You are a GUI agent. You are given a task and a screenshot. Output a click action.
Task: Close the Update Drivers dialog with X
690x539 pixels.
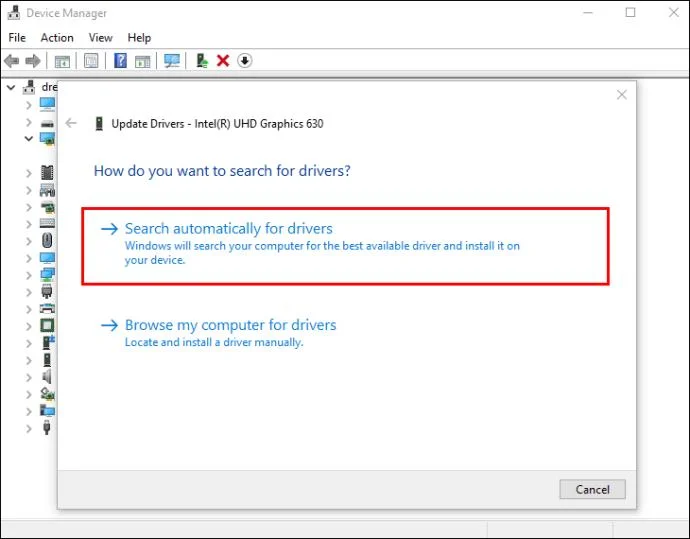tap(621, 95)
